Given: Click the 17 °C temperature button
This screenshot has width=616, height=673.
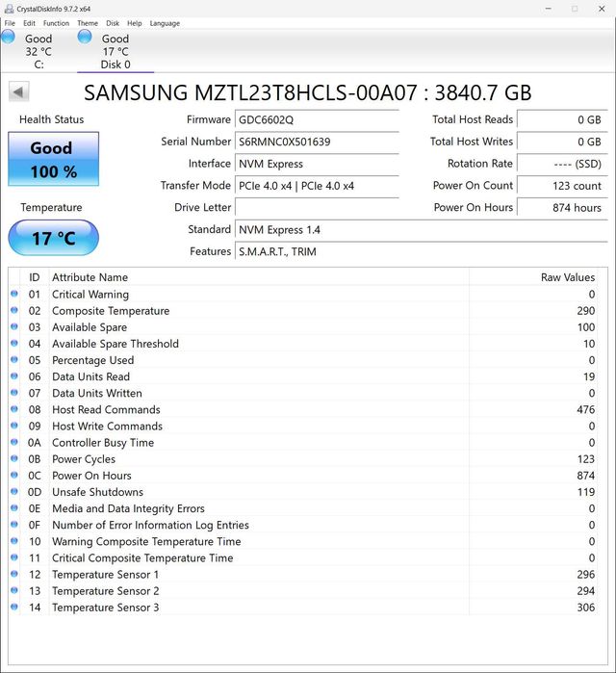Looking at the screenshot, I should pos(54,238).
